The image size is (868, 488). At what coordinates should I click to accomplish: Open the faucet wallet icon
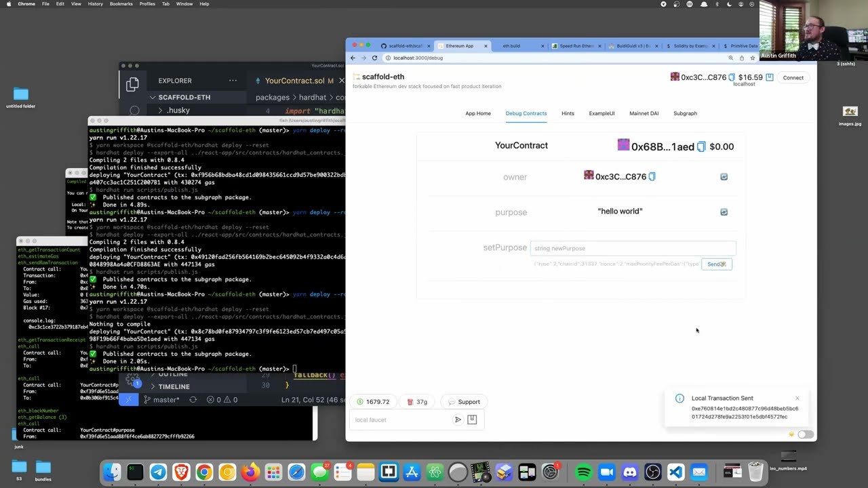pyautogui.click(x=472, y=420)
